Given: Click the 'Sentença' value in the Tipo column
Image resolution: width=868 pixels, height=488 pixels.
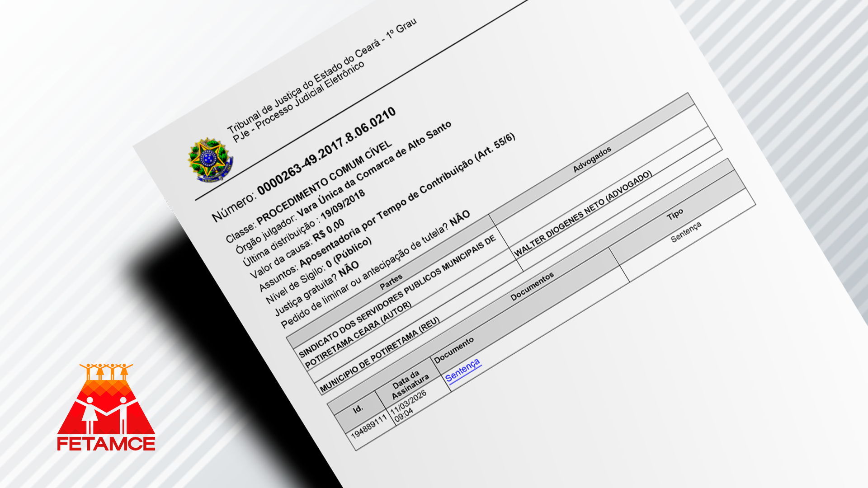Looking at the screenshot, I should tap(686, 232).
